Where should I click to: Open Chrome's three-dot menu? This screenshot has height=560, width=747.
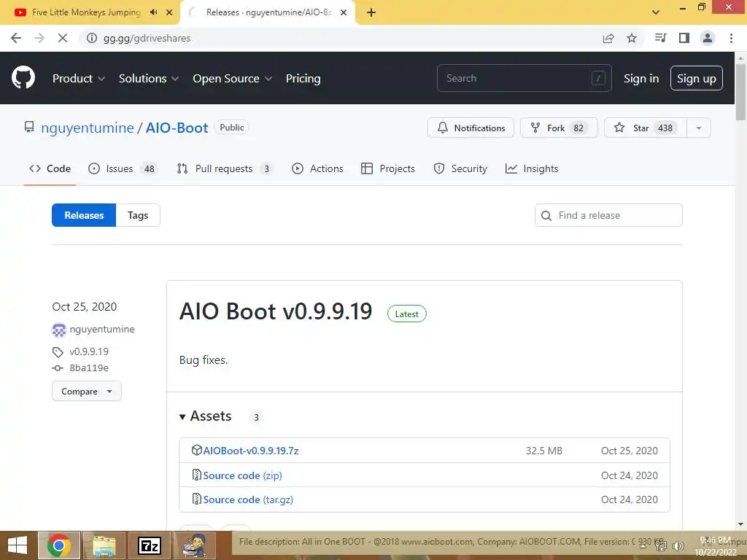731,38
